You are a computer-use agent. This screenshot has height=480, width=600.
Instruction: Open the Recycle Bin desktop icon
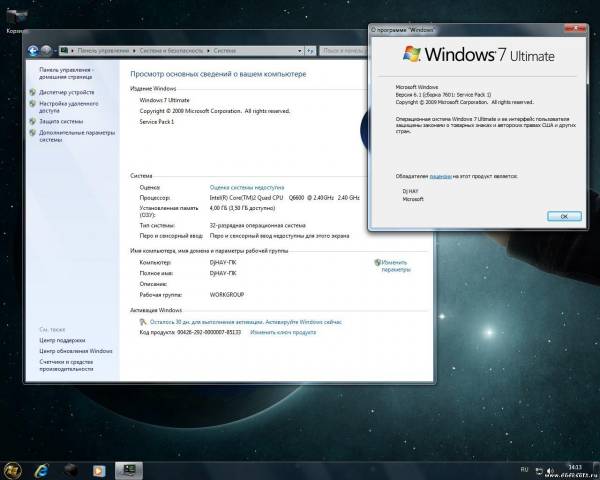[x=16, y=20]
